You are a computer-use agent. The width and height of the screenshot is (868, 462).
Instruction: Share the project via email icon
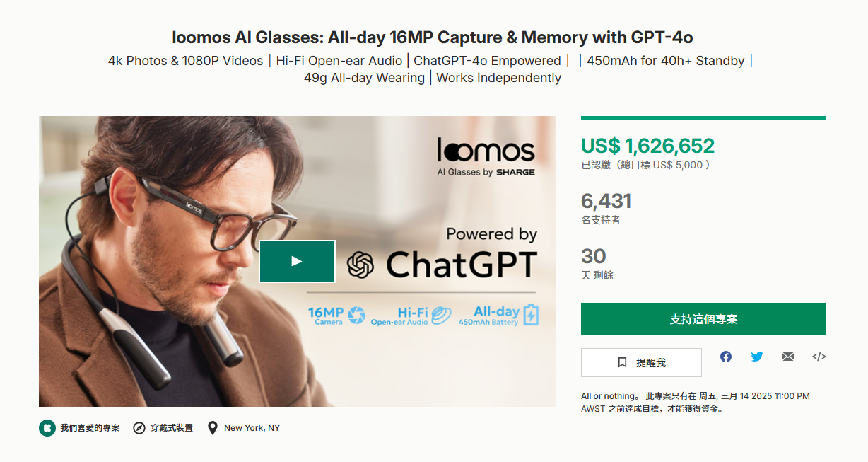pyautogui.click(x=788, y=357)
